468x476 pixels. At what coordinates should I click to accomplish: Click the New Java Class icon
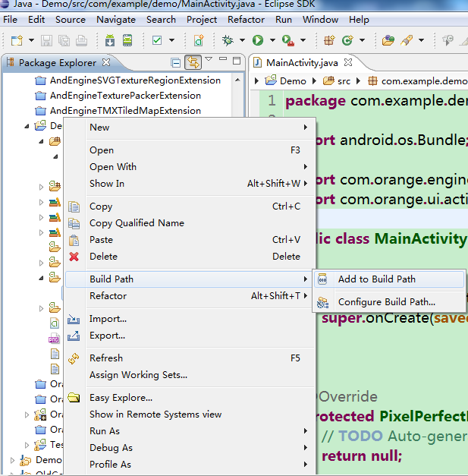click(347, 40)
